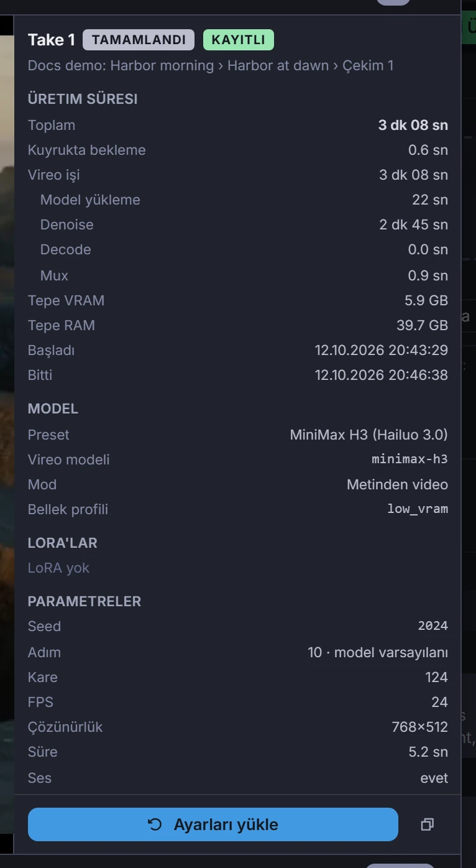The image size is (476, 868).
Task: Click the minimax-h3 model identifier
Action: pos(410,459)
